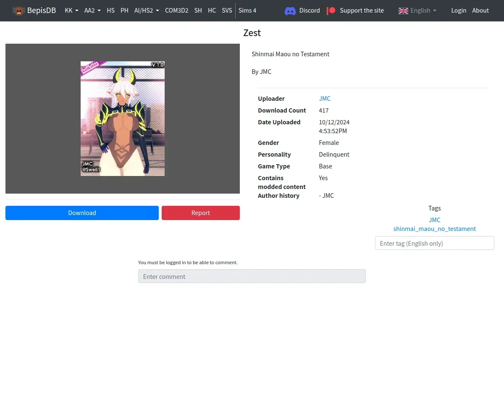Click the JMC tag link
Viewport: 504px width, 420px height.
coord(435,220)
